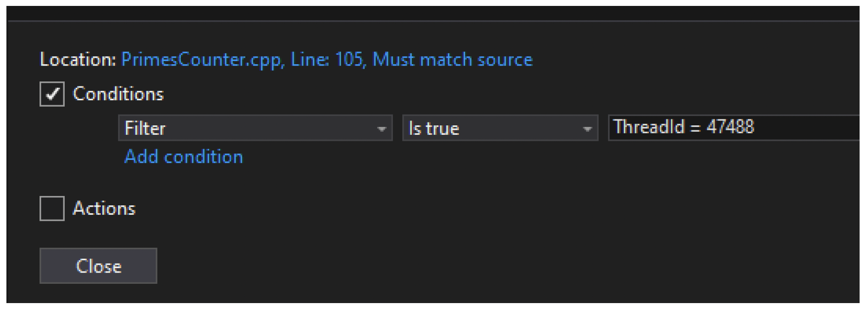Click the Conditions label text
The height and width of the screenshot is (310, 868).
pos(118,94)
